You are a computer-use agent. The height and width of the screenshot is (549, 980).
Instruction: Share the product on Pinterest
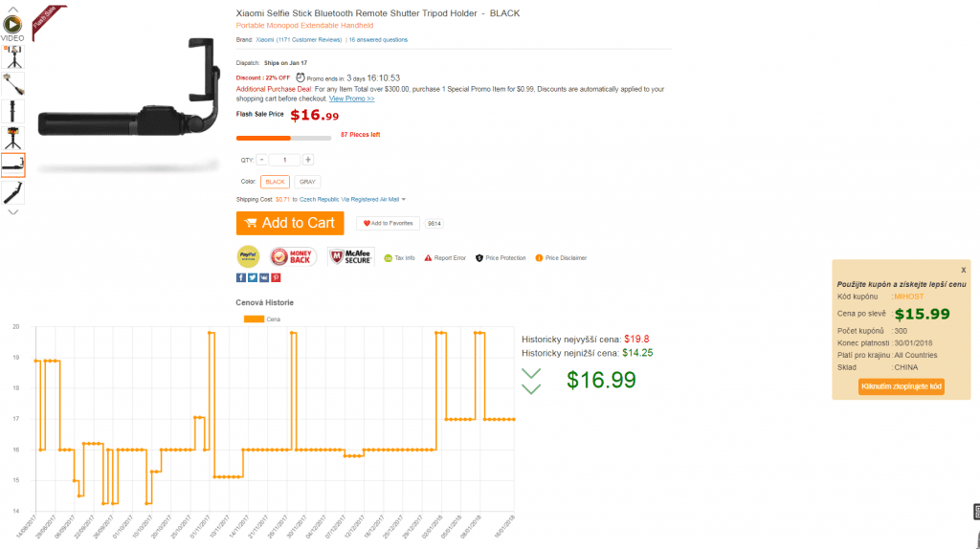coord(276,277)
